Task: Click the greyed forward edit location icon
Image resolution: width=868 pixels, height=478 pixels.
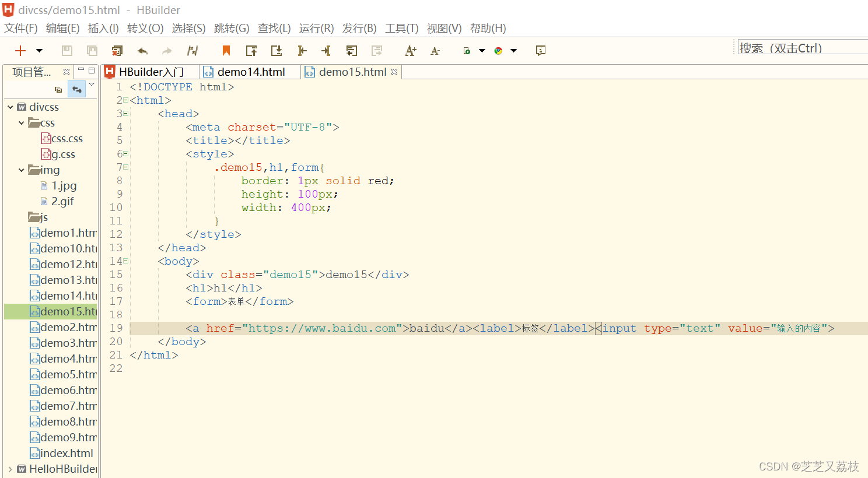Action: click(x=377, y=51)
